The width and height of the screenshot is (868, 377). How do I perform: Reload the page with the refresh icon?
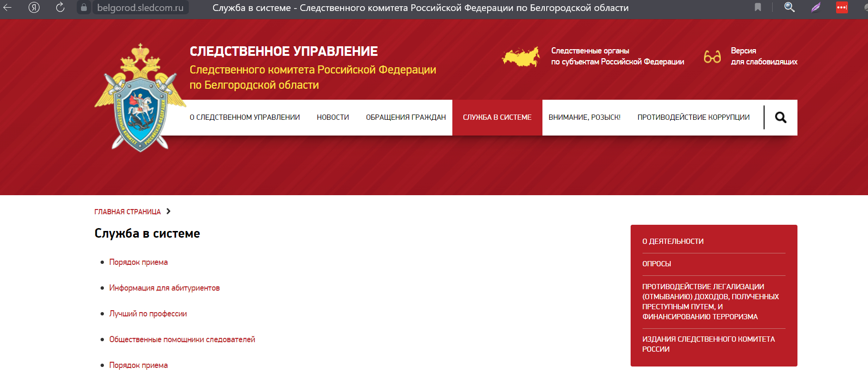[60, 7]
